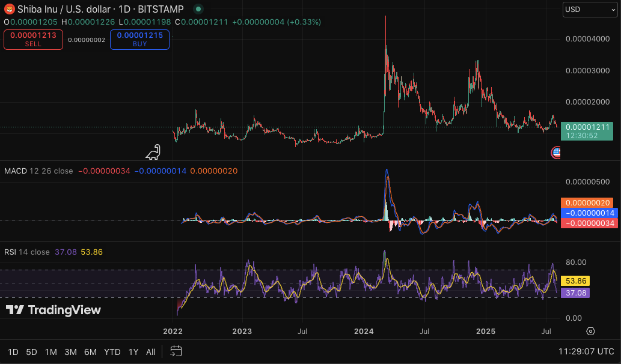Select the 6M time range
Image resolution: width=621 pixels, height=364 pixels.
90,352
